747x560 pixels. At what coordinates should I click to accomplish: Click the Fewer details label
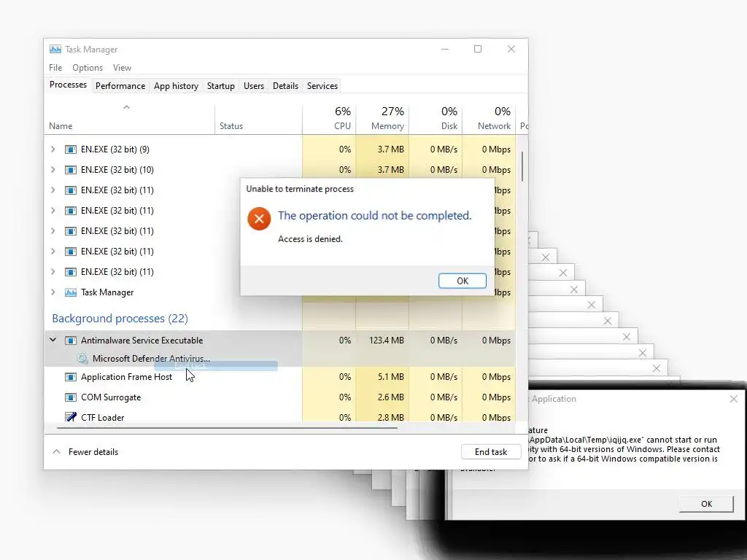coord(93,452)
